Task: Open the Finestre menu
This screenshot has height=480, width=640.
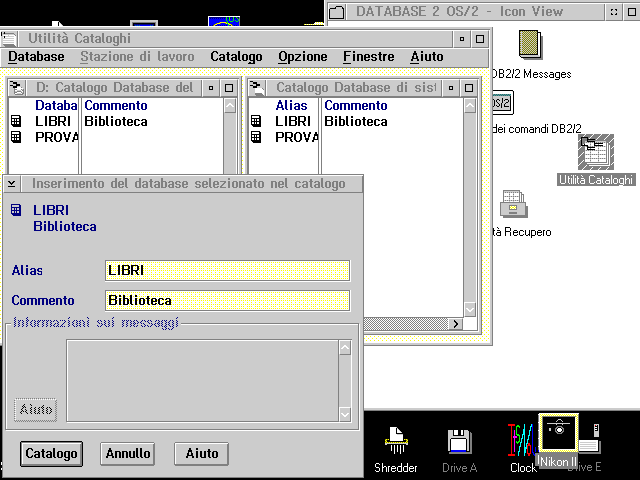Action: coord(368,57)
